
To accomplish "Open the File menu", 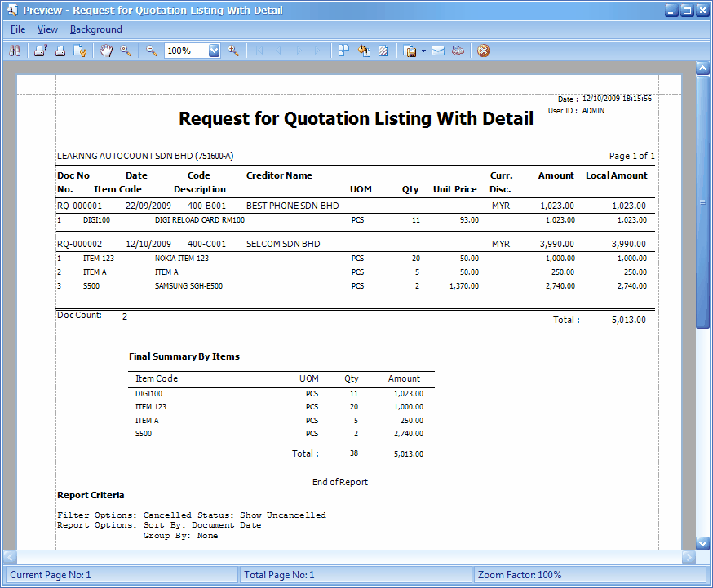I will click(x=18, y=29).
